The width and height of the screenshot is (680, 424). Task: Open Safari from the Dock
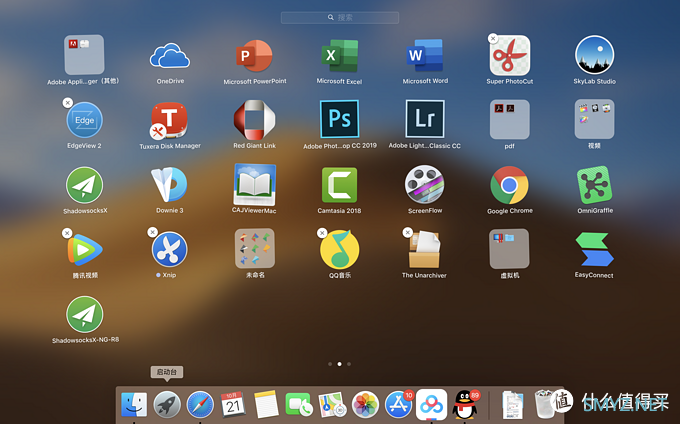(200, 405)
